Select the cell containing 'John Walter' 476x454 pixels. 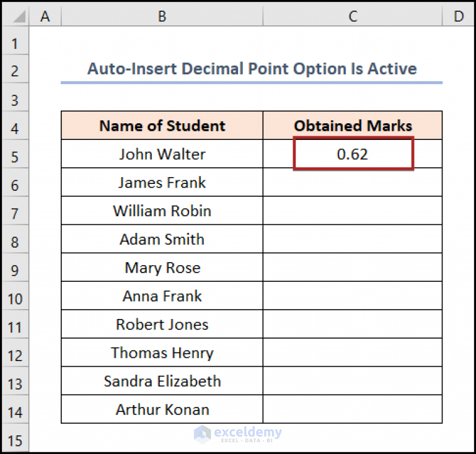point(162,154)
